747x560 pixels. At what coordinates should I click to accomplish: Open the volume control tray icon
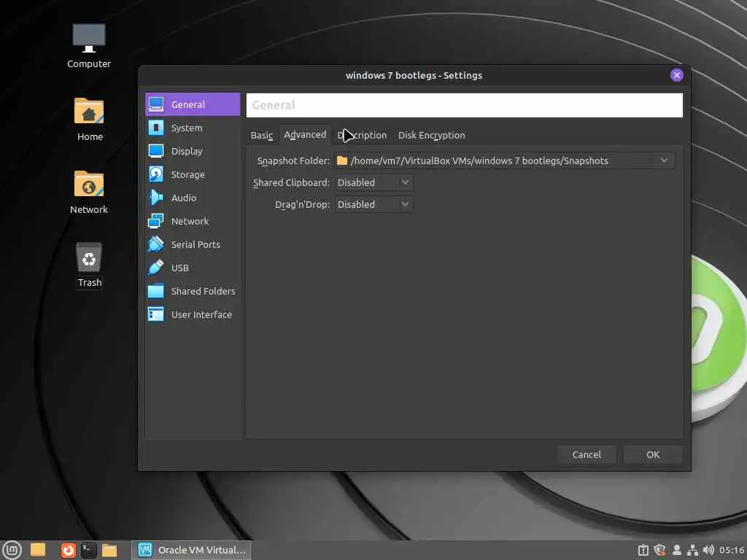(x=708, y=550)
